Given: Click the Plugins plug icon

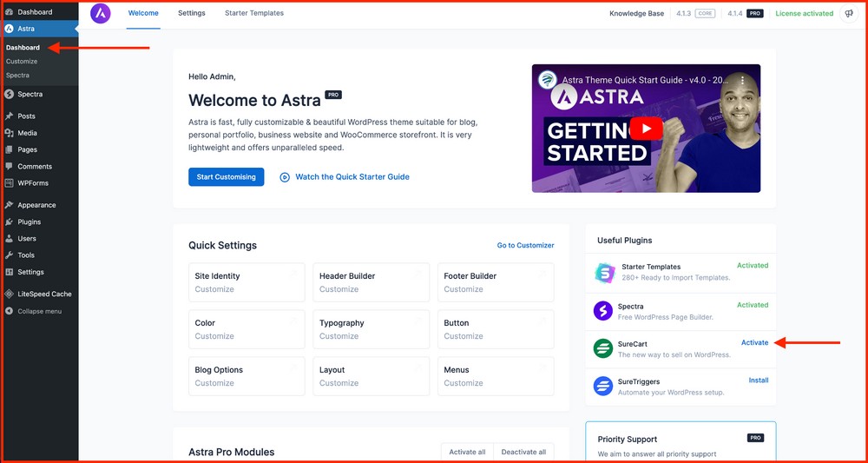Looking at the screenshot, I should [9, 222].
